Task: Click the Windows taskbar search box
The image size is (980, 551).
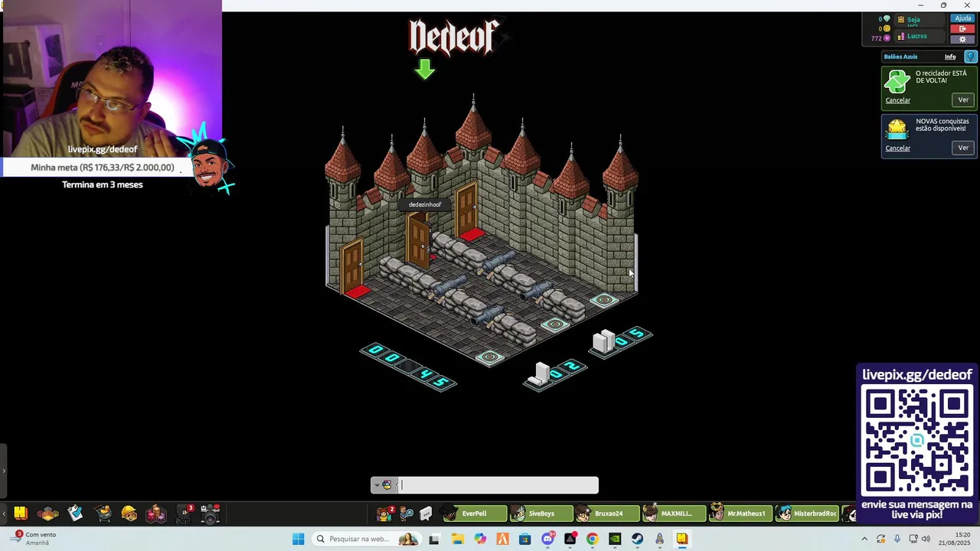Action: [x=367, y=539]
